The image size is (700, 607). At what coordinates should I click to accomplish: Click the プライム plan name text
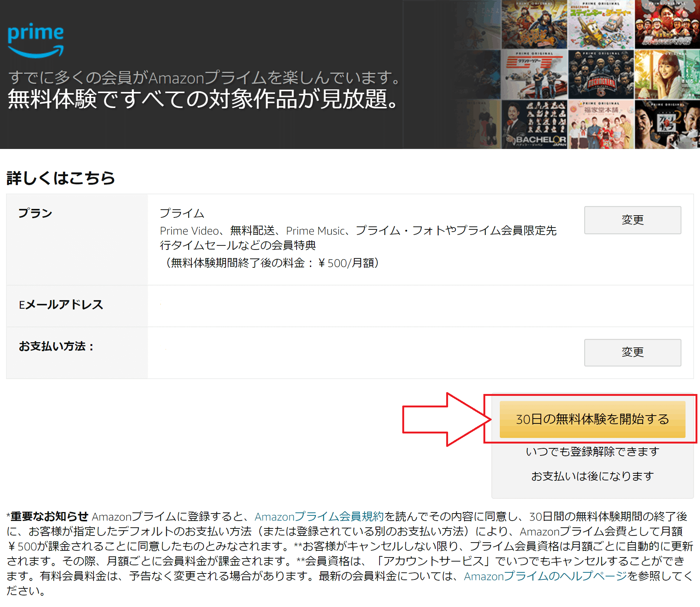click(182, 213)
